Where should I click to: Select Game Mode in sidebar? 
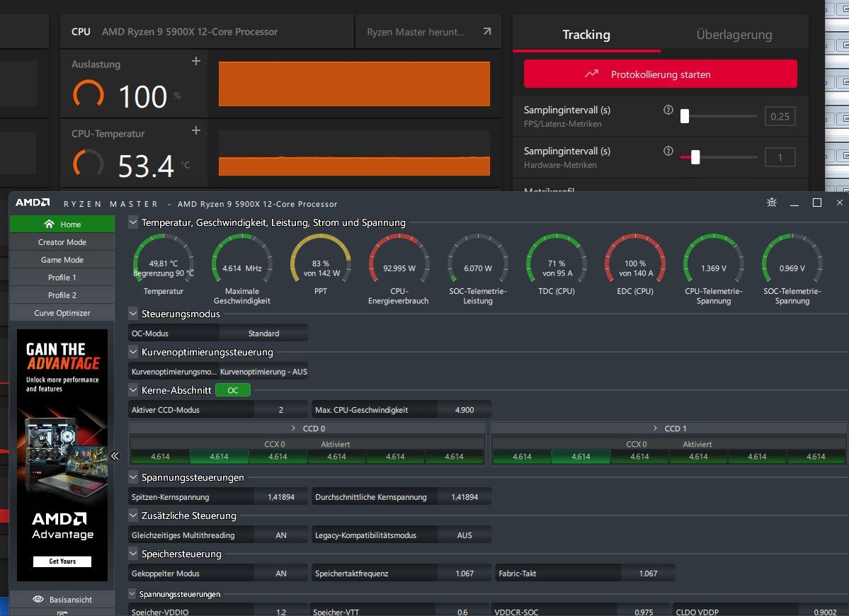(62, 260)
